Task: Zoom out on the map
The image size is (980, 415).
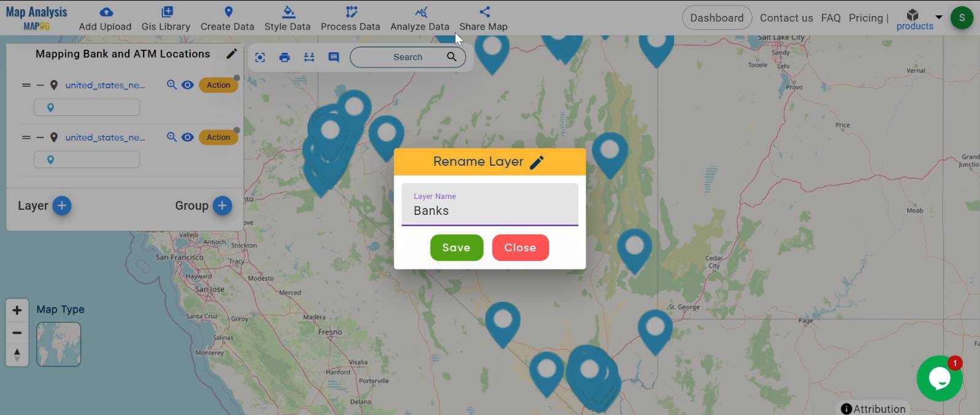Action: [x=17, y=333]
